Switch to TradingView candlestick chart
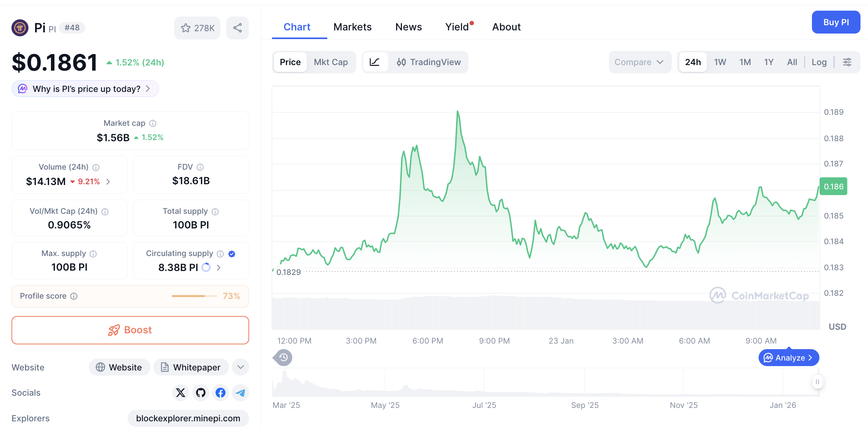868x430 pixels. pyautogui.click(x=429, y=62)
